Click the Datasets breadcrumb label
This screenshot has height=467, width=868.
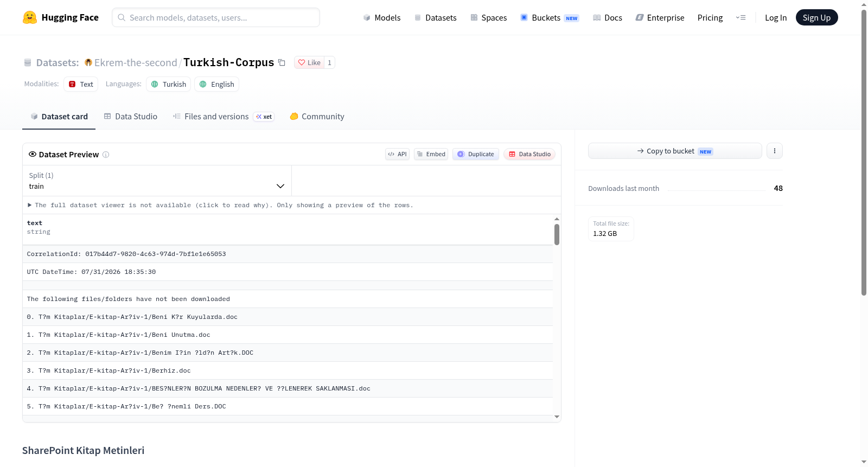click(57, 62)
